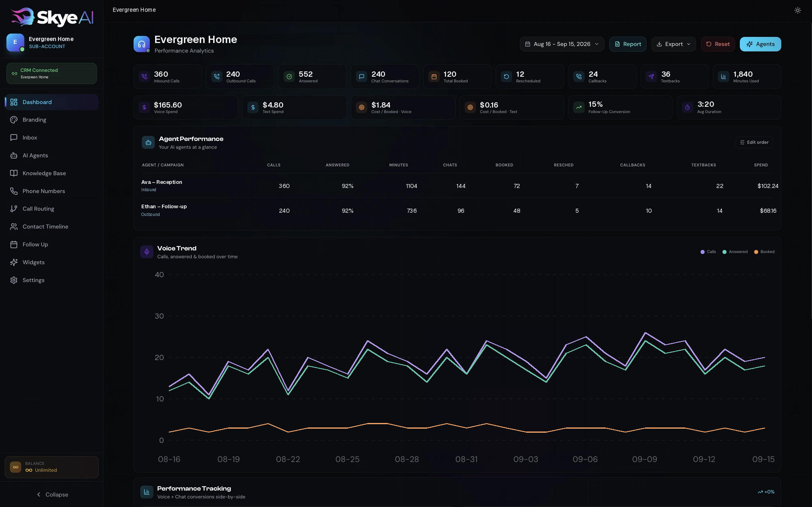Click the CRM Connected status card

point(52,73)
